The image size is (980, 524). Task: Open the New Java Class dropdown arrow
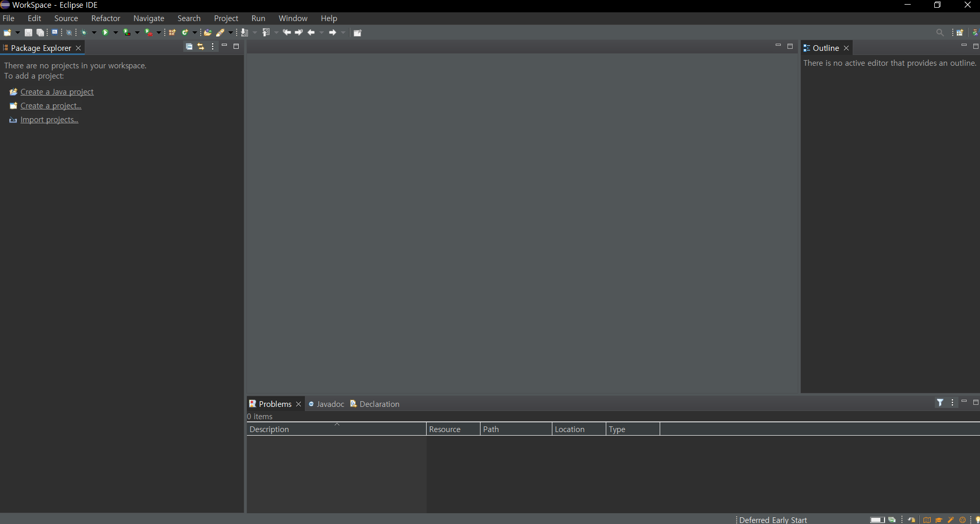(195, 32)
